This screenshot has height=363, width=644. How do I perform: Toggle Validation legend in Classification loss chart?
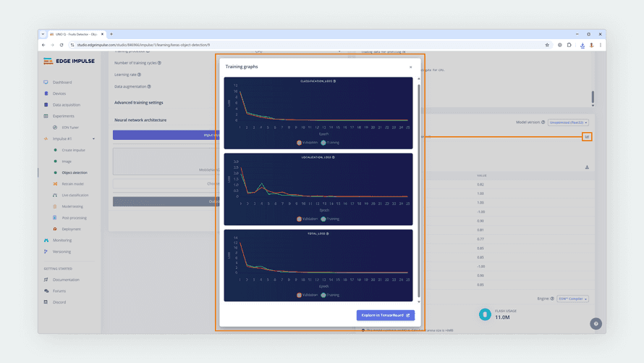click(308, 143)
